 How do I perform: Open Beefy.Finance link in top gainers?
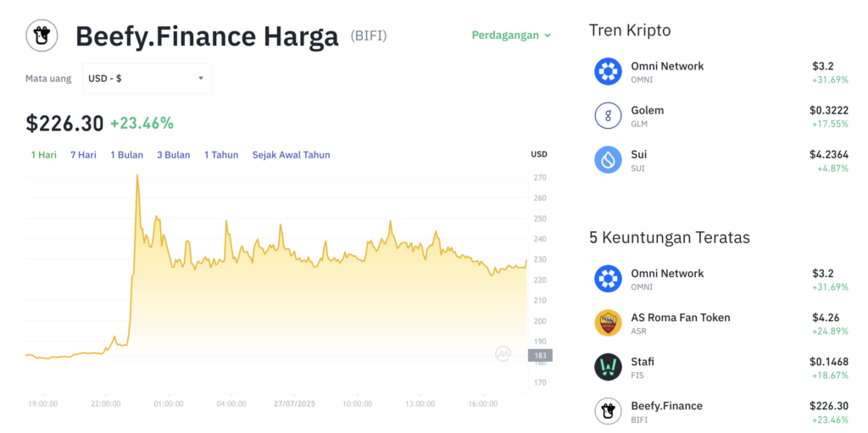click(666, 407)
